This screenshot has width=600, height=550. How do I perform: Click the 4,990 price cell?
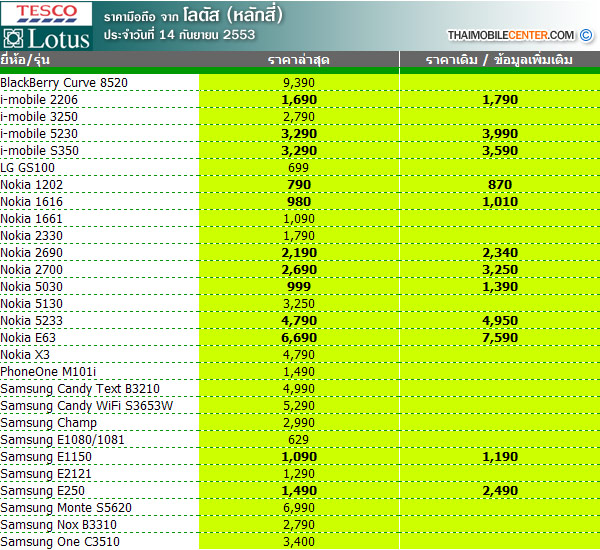click(299, 389)
